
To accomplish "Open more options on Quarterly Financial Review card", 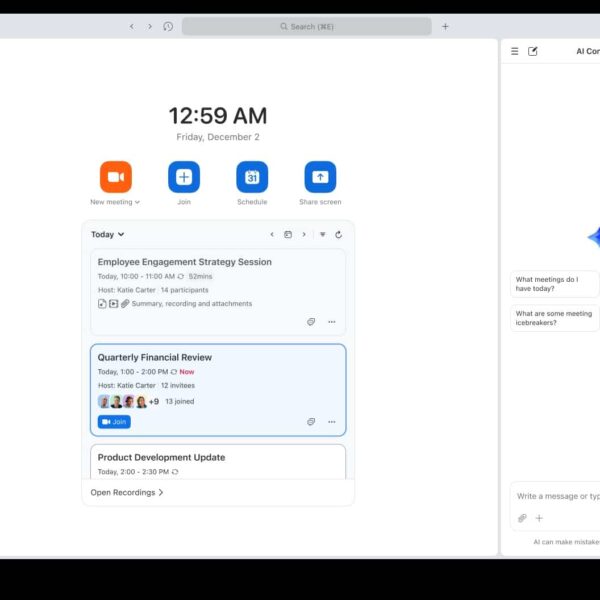I will 332,422.
